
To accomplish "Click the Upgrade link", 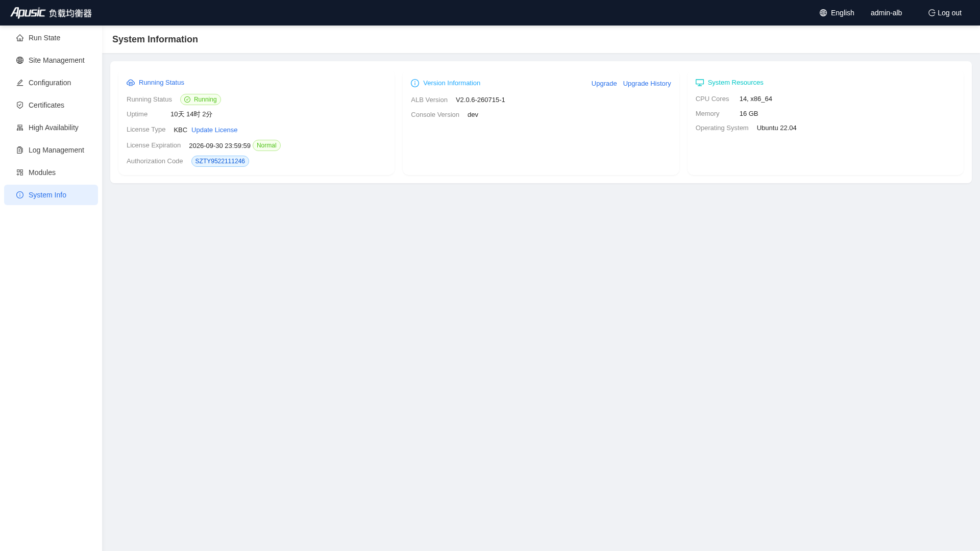I will pyautogui.click(x=604, y=84).
